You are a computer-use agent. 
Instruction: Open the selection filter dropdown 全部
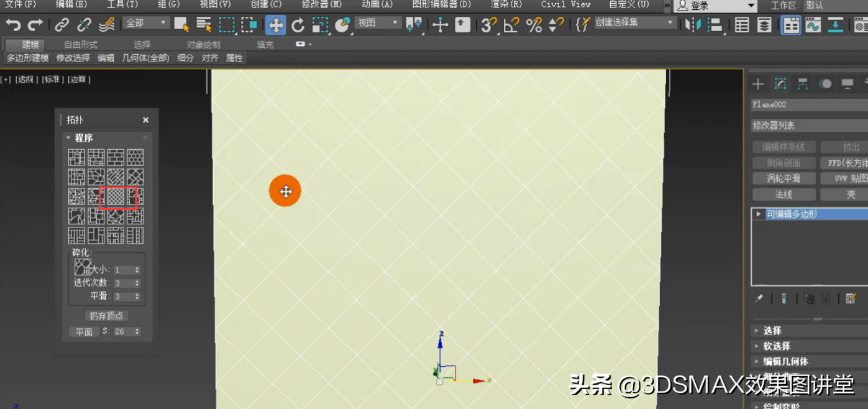click(x=146, y=23)
